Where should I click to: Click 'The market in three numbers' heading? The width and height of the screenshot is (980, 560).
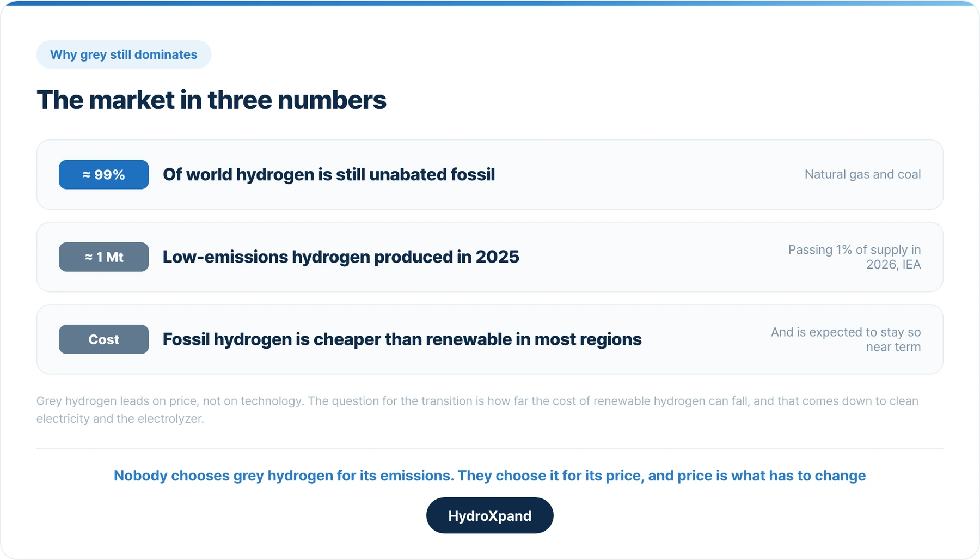pos(211,100)
